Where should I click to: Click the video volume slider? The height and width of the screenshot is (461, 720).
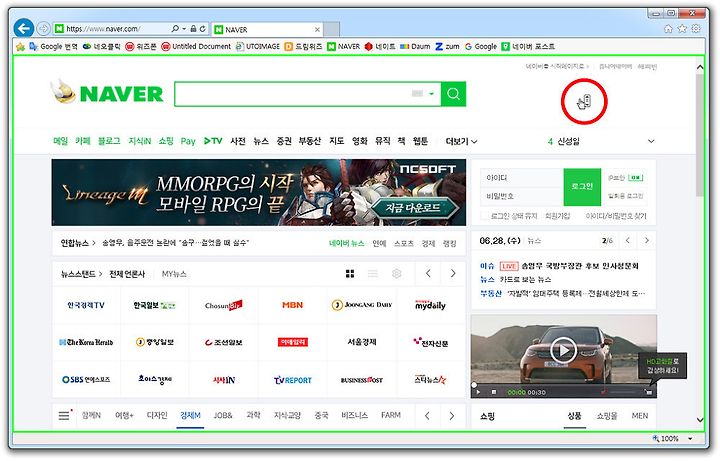point(622,392)
